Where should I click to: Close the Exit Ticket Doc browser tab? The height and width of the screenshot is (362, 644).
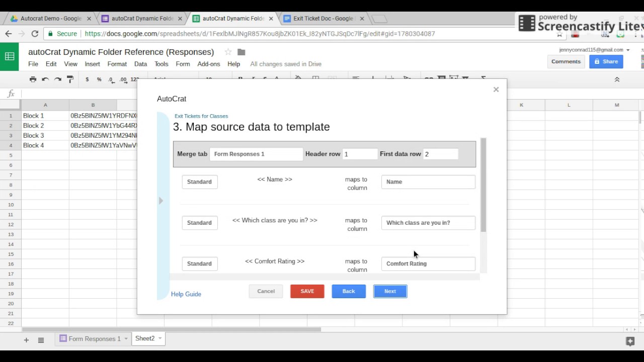[x=361, y=19]
